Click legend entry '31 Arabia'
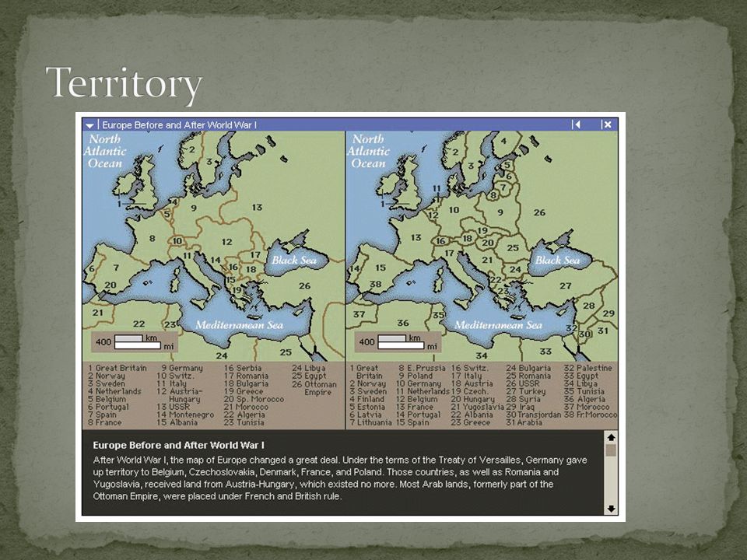 pos(524,422)
